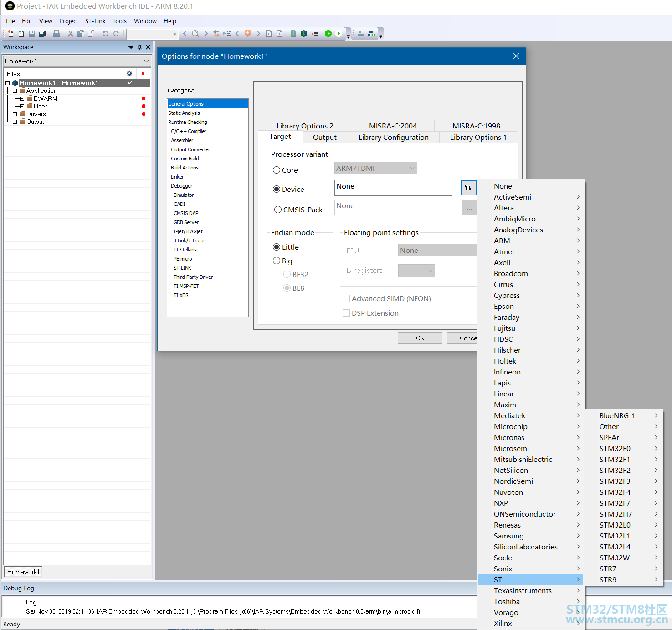Click the Open file toolbar icon

[x=21, y=34]
